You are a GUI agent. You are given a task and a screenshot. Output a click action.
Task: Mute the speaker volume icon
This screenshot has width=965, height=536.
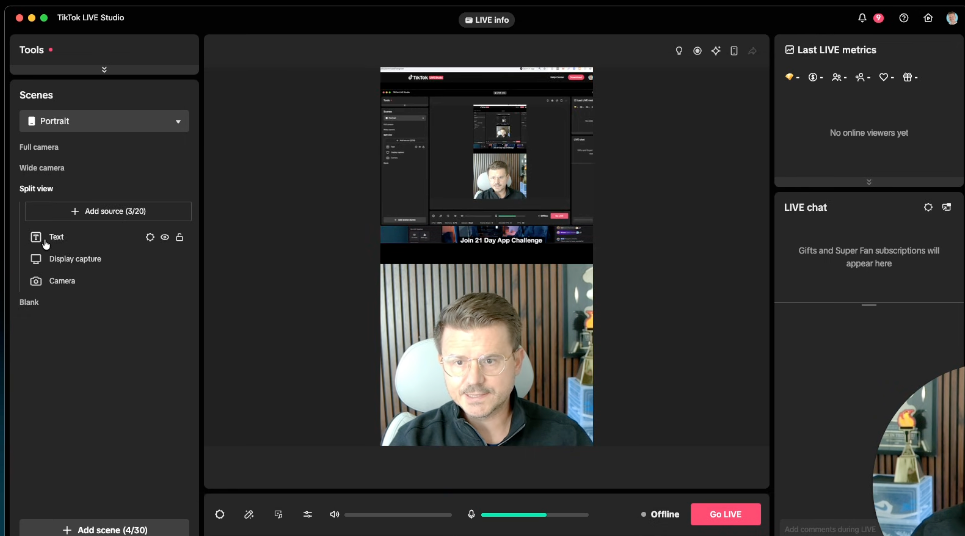[x=334, y=514]
